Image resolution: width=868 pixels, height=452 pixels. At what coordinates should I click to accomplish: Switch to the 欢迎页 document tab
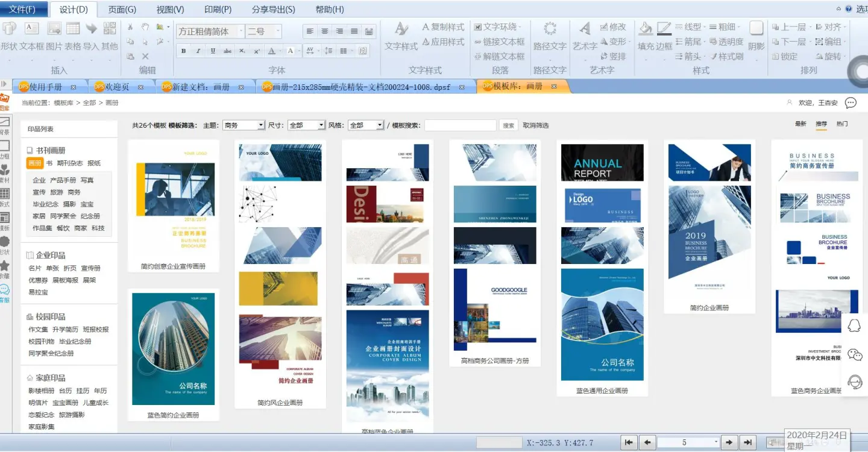118,87
